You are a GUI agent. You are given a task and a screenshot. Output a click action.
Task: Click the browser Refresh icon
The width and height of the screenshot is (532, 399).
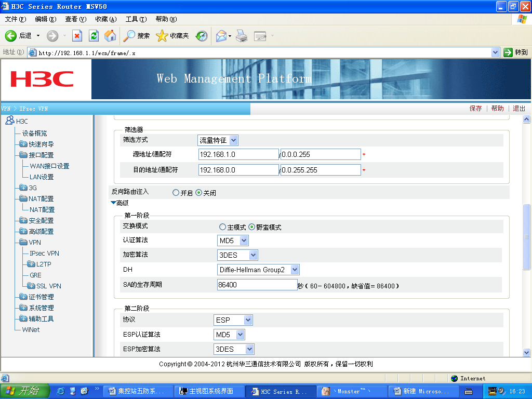point(94,36)
